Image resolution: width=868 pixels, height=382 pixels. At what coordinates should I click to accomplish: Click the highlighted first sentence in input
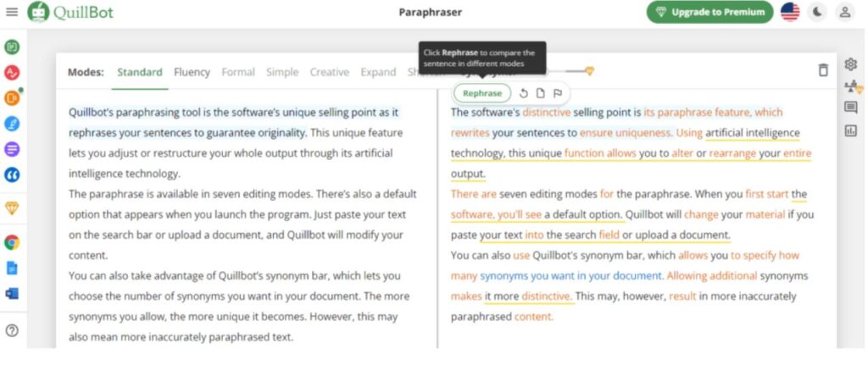(x=236, y=123)
